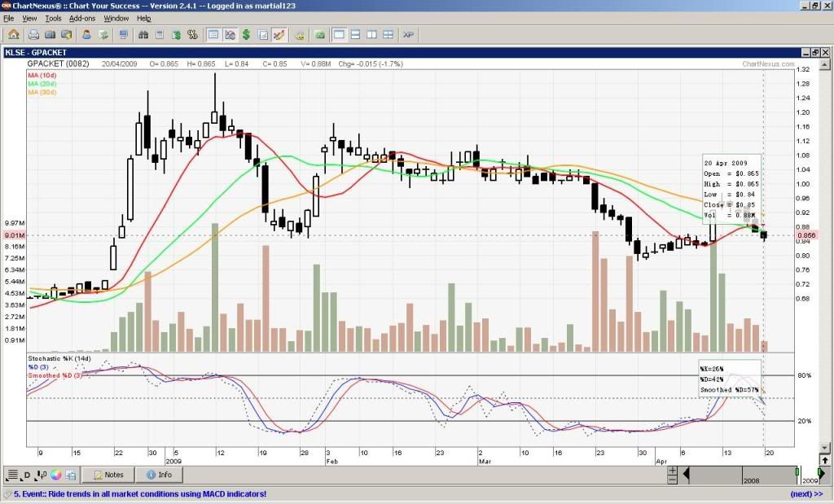Click the MA (20d) legend label
This screenshot has height=504, width=834.
pos(42,84)
